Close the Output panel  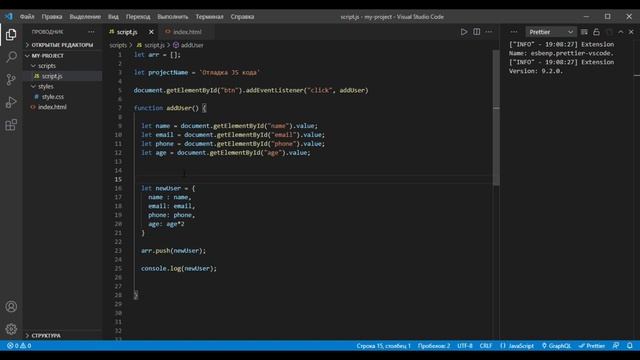[631, 32]
